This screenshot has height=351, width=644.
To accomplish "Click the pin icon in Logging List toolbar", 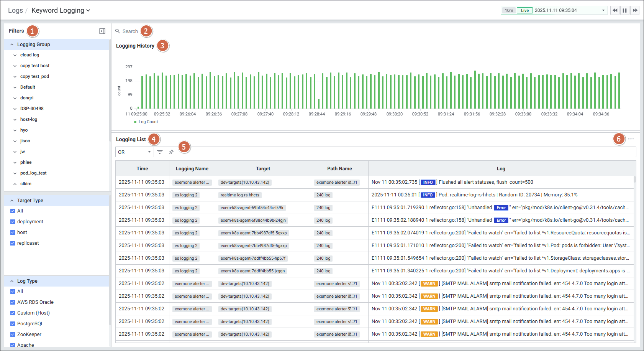I will (171, 152).
